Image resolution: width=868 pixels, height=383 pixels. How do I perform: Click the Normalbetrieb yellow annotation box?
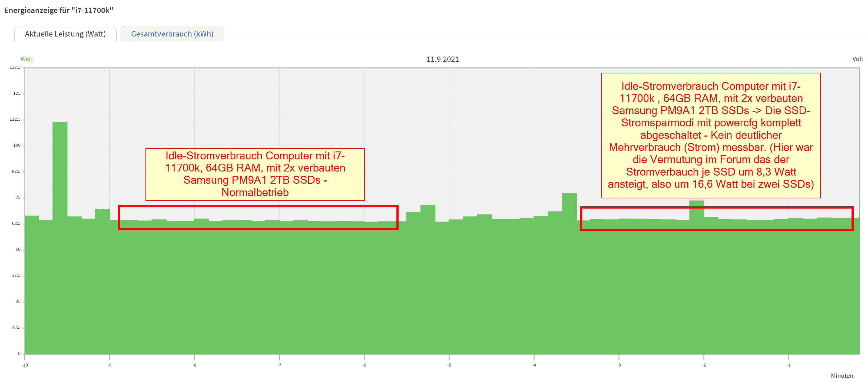coord(255,174)
